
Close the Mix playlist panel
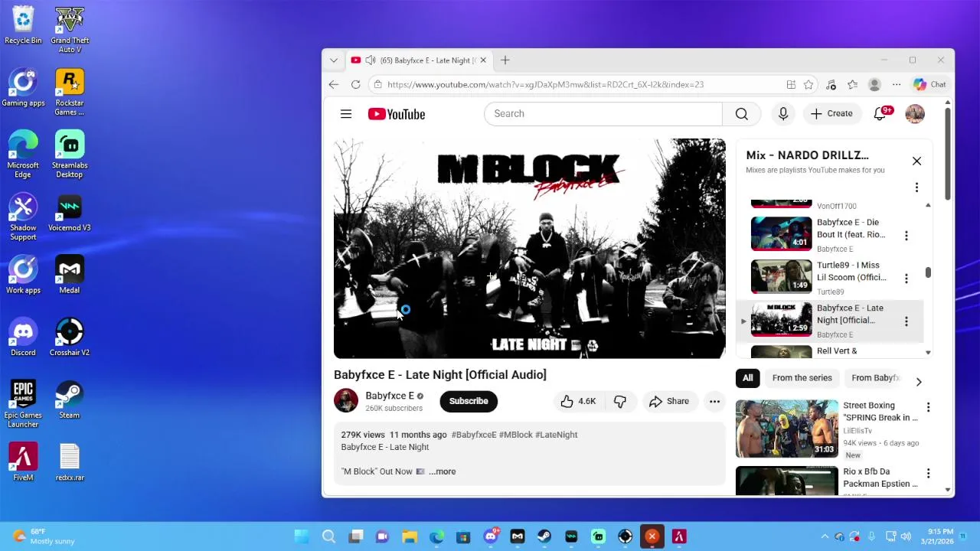(916, 161)
